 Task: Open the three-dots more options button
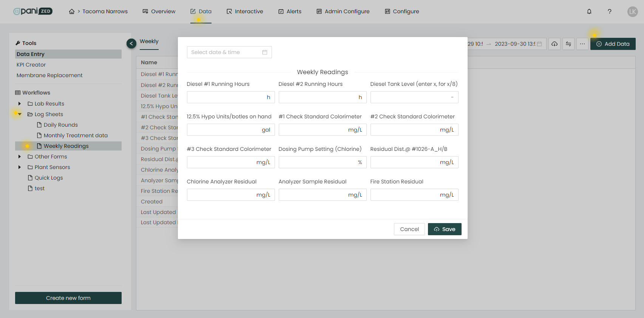click(582, 44)
